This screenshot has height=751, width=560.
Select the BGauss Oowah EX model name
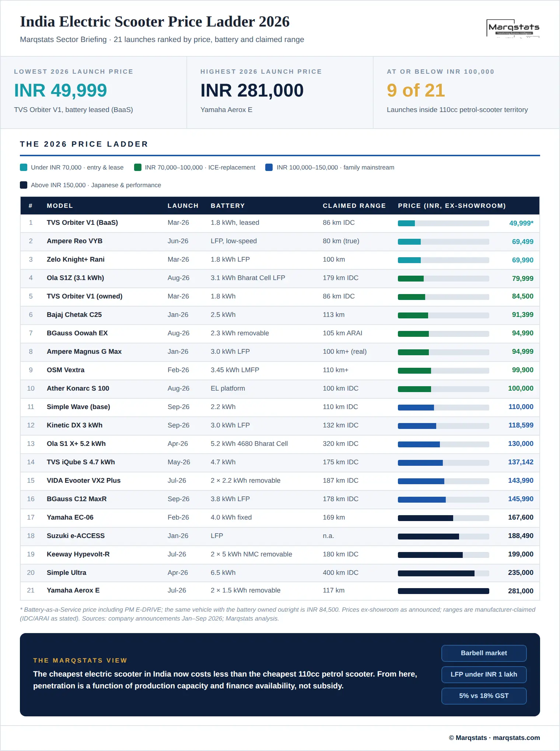[77, 333]
